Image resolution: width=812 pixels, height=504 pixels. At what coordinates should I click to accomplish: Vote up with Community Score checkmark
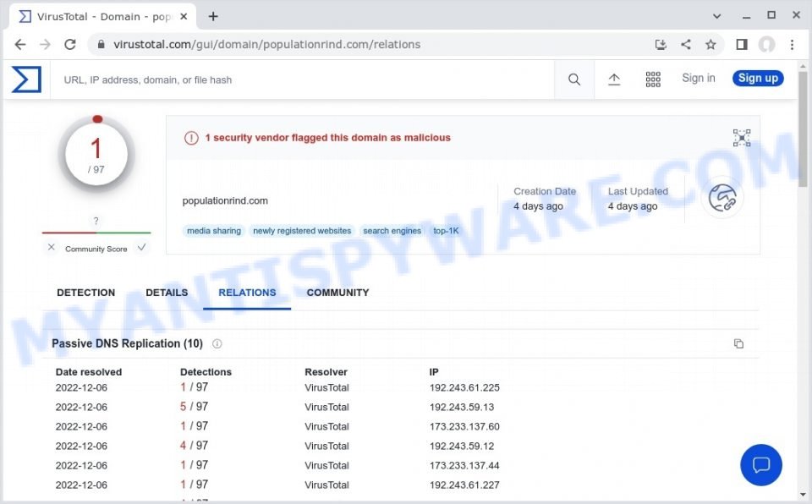[x=141, y=248]
